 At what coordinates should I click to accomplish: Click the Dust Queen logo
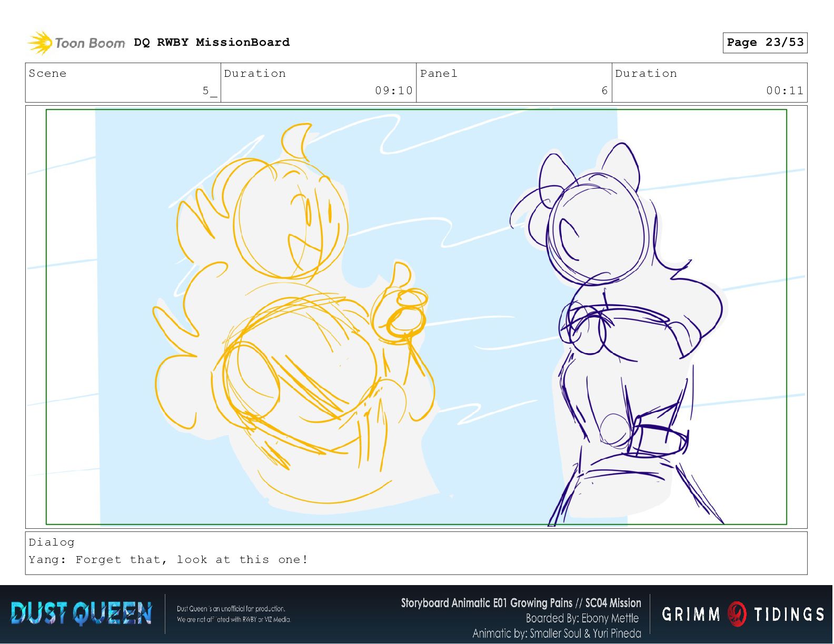(x=81, y=613)
